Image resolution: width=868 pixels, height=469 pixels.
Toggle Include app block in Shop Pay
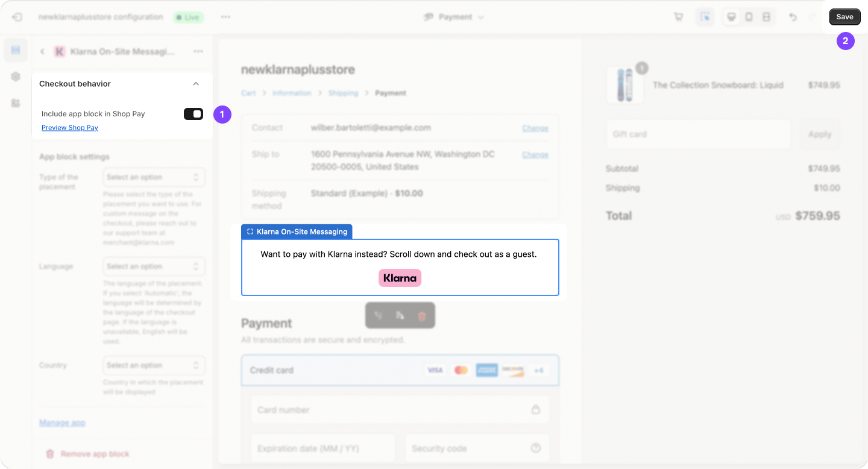click(x=193, y=114)
